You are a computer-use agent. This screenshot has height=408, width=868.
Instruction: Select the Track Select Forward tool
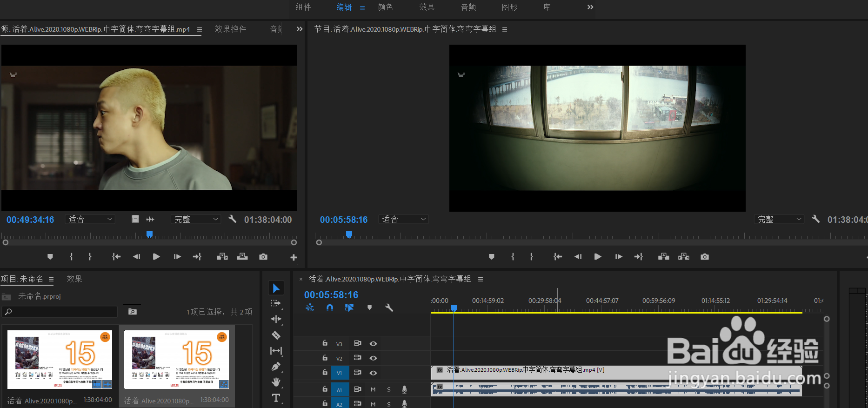tap(276, 303)
